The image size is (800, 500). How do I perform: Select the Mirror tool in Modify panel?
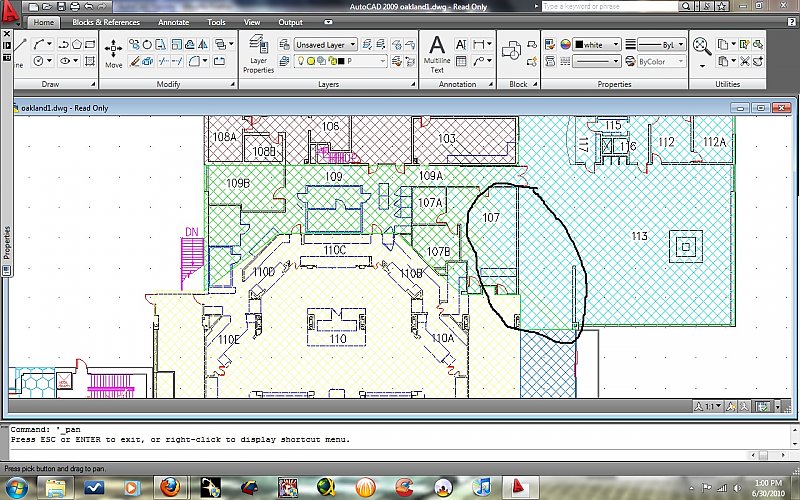pyautogui.click(x=203, y=44)
